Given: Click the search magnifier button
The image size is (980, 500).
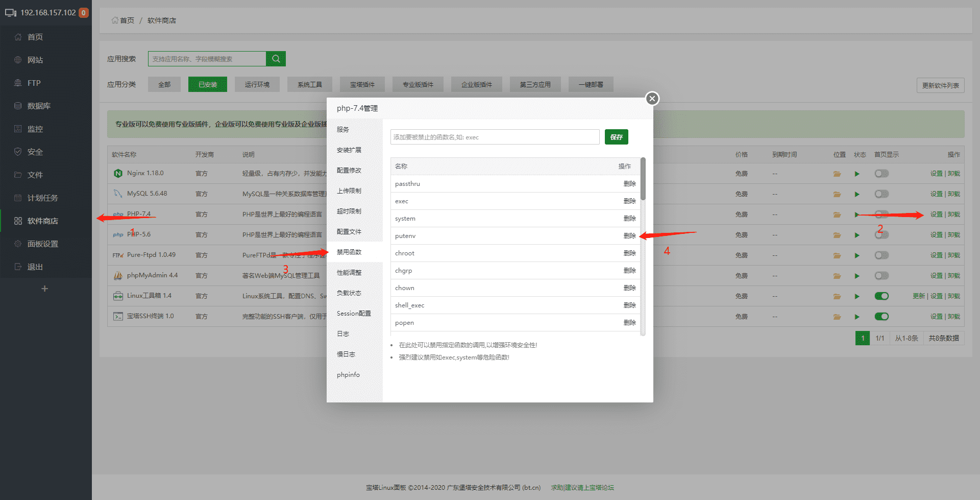Looking at the screenshot, I should [276, 59].
